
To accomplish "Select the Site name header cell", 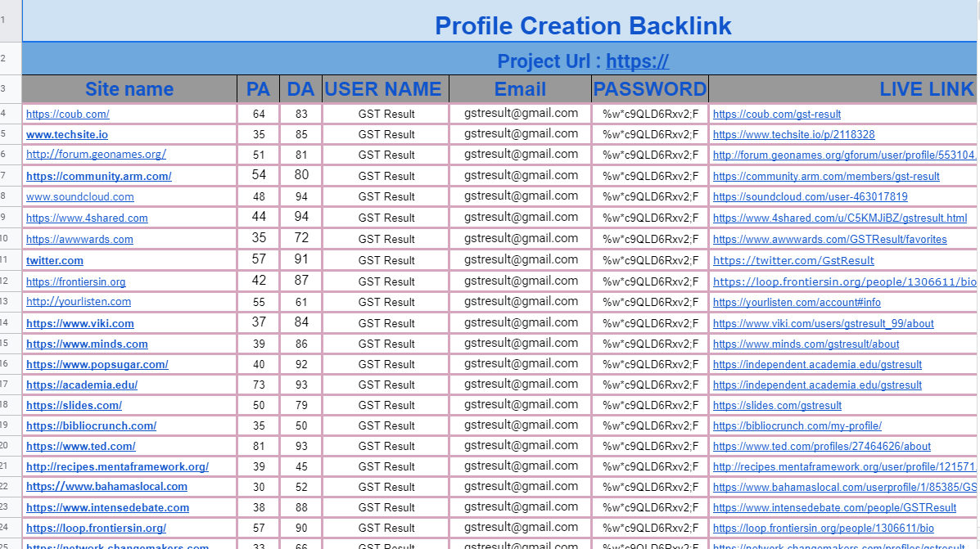I will (129, 88).
